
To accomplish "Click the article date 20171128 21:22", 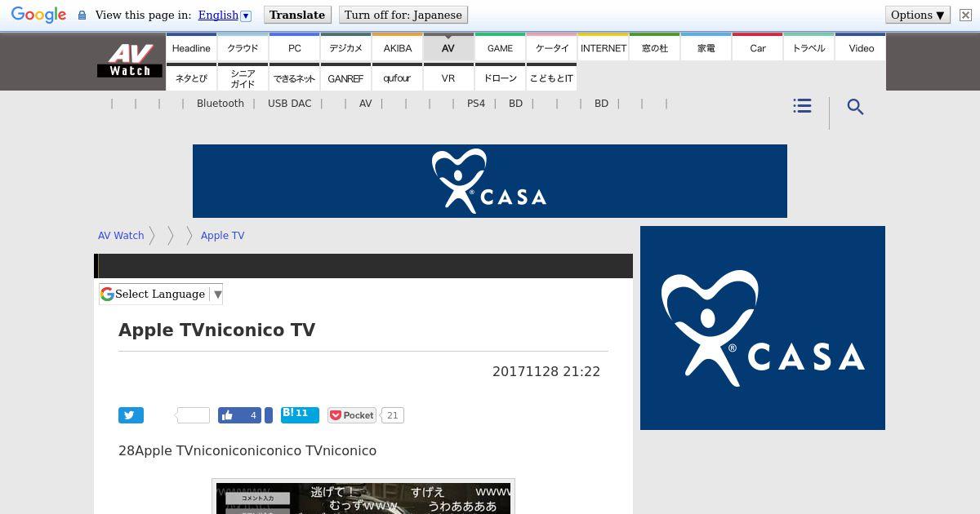I will (x=546, y=371).
